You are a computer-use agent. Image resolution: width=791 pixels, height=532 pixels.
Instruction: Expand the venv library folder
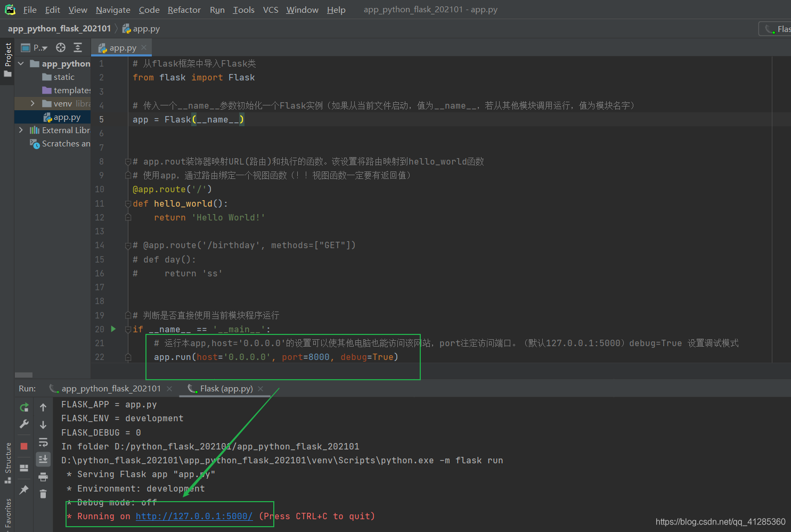coord(32,103)
